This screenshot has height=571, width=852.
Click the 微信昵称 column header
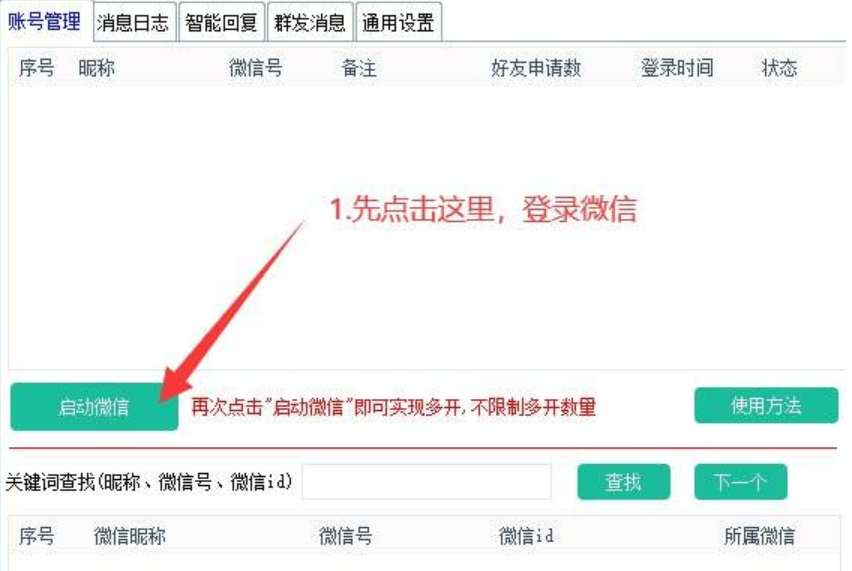pyautogui.click(x=130, y=536)
